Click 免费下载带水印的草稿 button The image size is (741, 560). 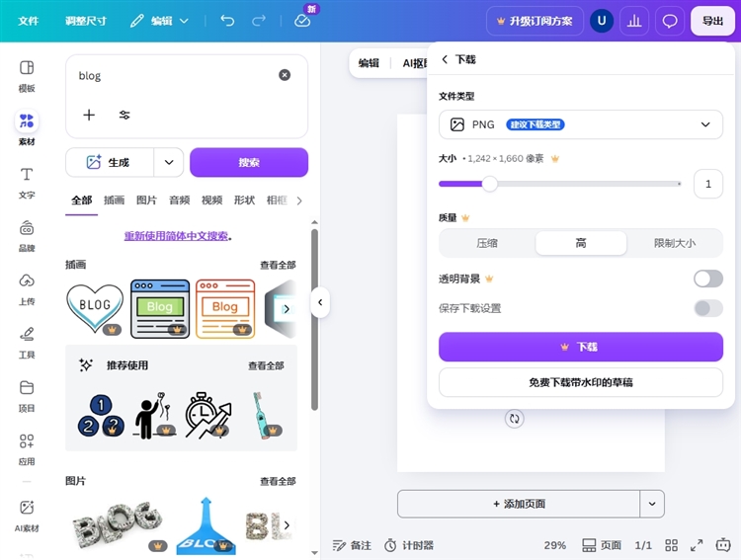click(581, 382)
